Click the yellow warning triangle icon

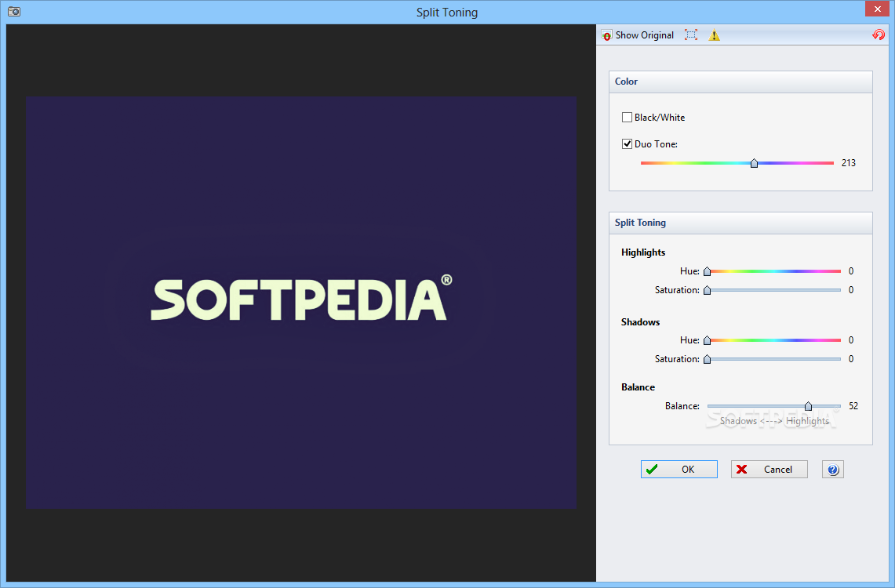click(714, 35)
